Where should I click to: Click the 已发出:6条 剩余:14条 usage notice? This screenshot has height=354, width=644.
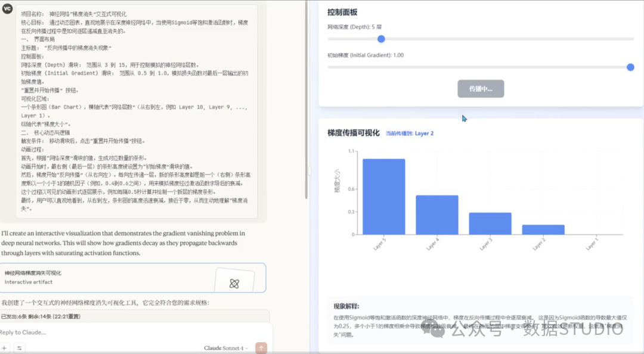click(41, 316)
